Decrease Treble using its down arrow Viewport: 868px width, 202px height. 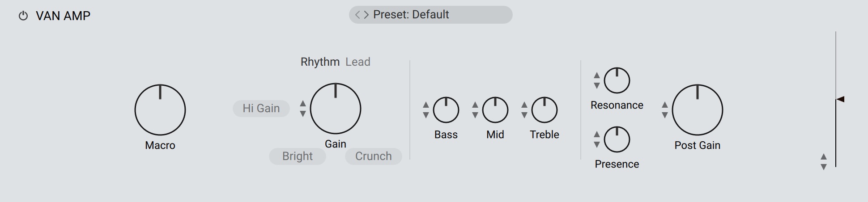524,115
